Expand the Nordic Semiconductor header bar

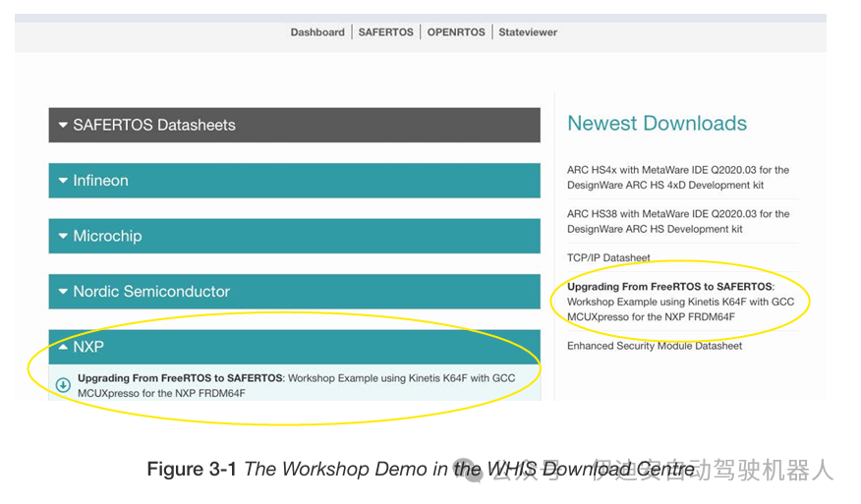pos(294,292)
